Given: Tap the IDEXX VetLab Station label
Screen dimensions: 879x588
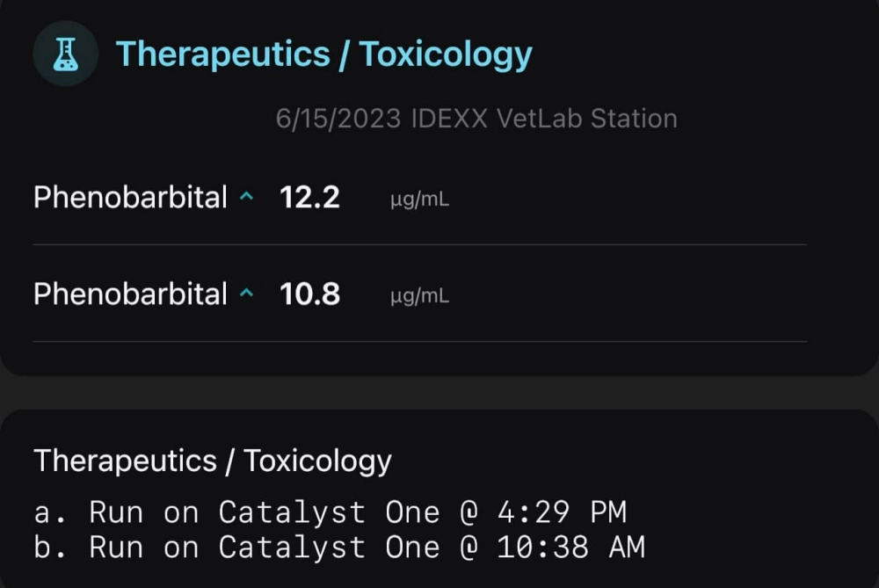Looking at the screenshot, I should [x=544, y=119].
